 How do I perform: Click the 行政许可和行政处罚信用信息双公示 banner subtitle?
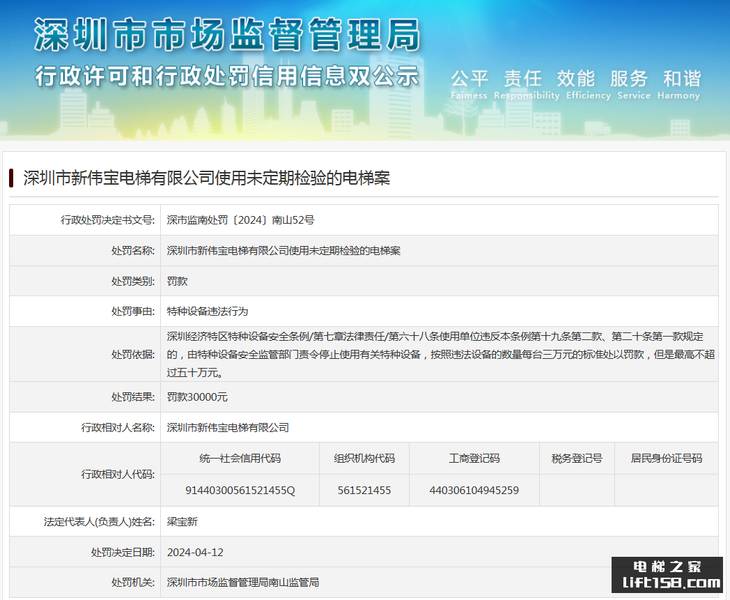pos(227,76)
